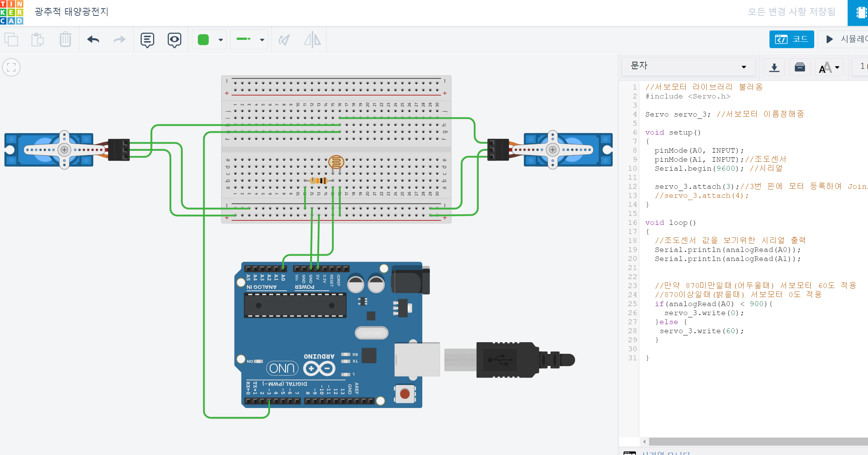The width and height of the screenshot is (868, 455).
Task: Open font size menu in the code editor
Action: pyautogui.click(x=829, y=68)
